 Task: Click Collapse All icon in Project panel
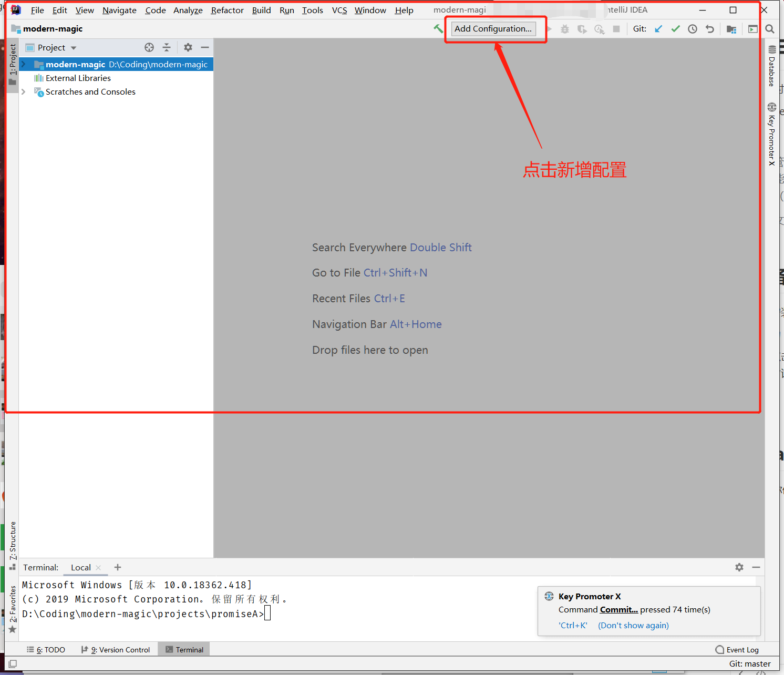point(167,47)
